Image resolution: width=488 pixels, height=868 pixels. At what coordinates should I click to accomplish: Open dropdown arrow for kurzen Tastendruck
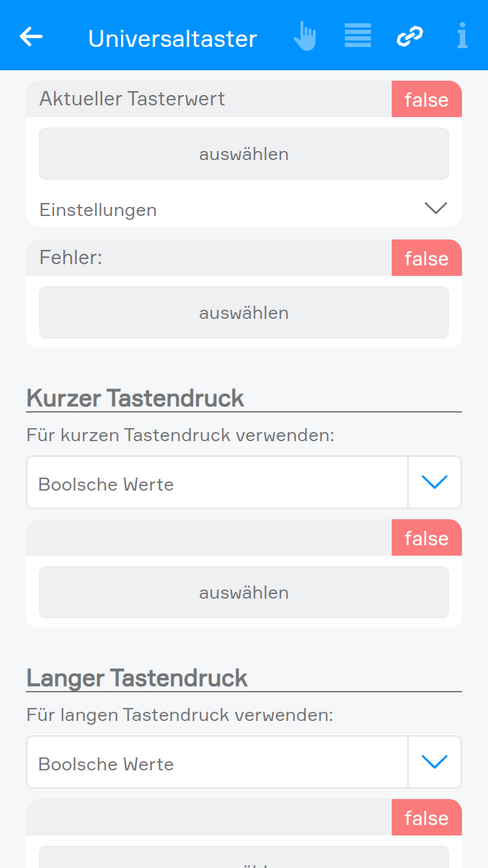click(x=435, y=482)
